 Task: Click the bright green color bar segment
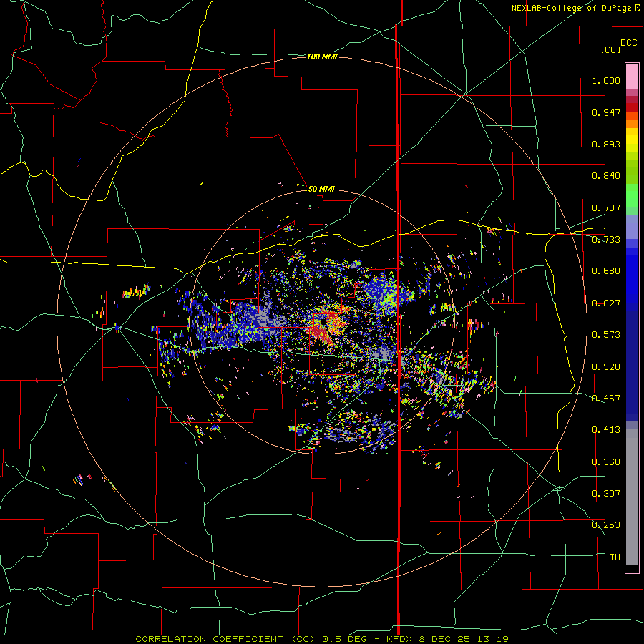click(632, 195)
